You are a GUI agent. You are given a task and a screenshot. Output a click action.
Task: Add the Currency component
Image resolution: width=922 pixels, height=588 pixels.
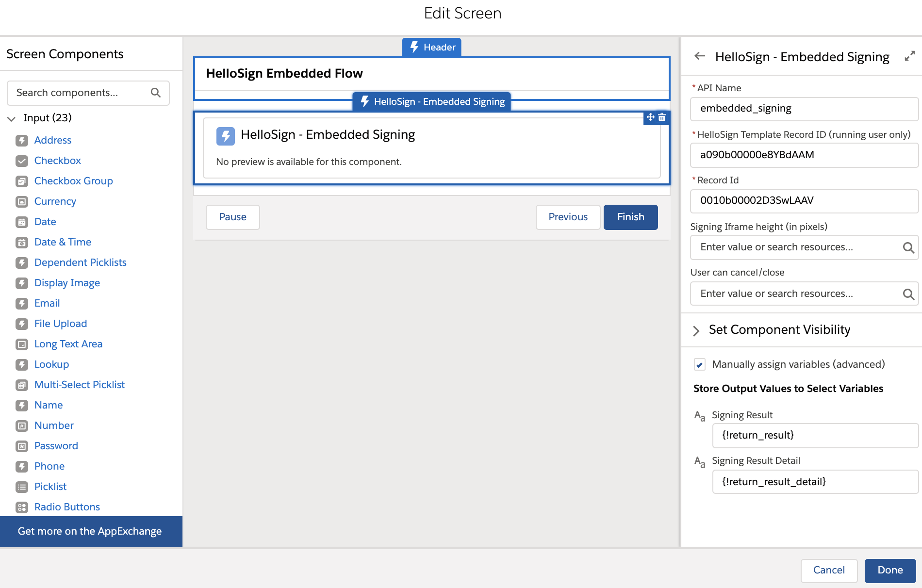(55, 201)
